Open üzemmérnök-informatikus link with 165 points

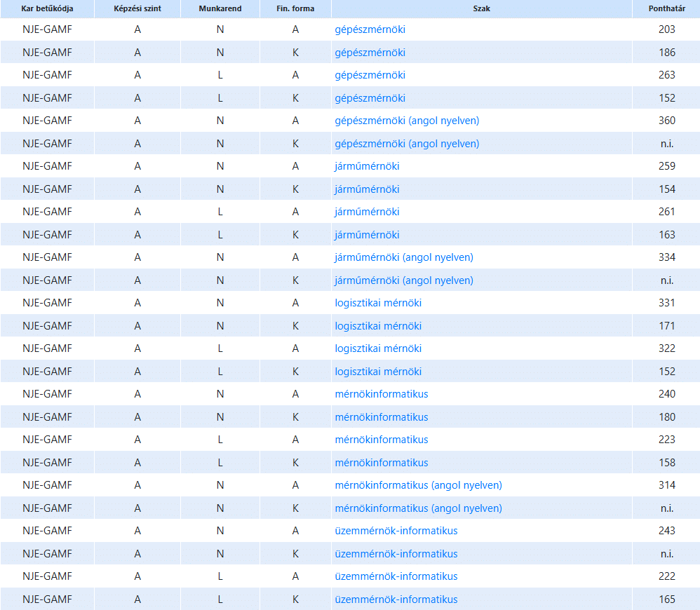tap(396, 599)
